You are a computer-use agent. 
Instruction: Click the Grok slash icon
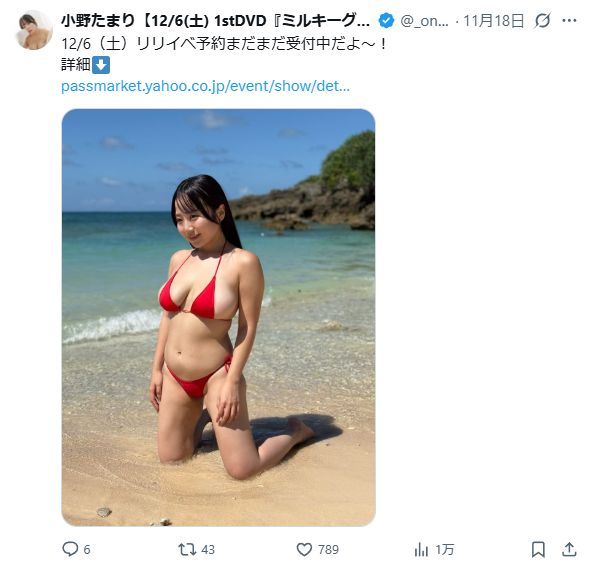click(542, 21)
